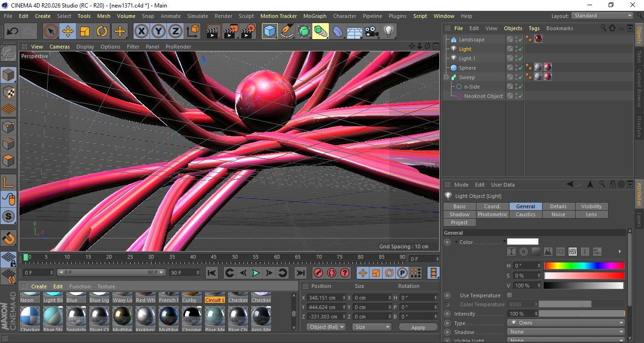Select Sphere object in list
Image resolution: width=644 pixels, height=343 pixels.
[x=467, y=68]
